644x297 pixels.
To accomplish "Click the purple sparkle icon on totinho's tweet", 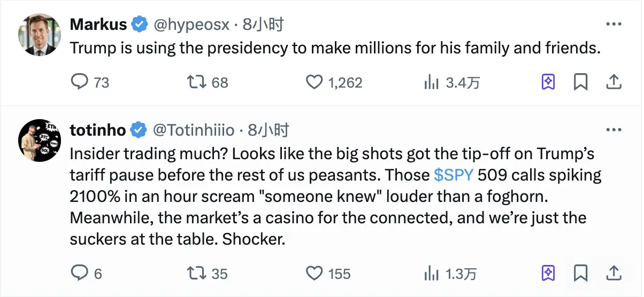I will [x=548, y=273].
